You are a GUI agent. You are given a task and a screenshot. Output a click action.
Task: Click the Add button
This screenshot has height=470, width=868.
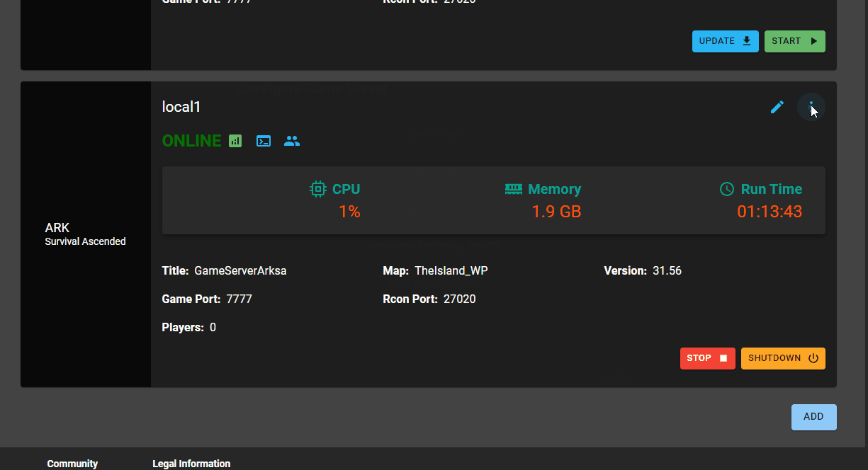tap(814, 417)
